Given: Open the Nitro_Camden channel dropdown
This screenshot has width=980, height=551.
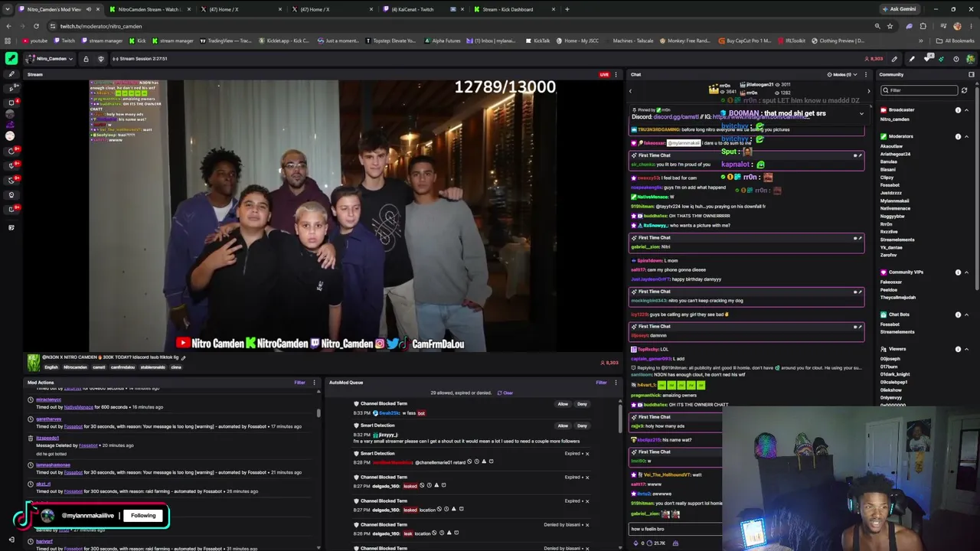Looking at the screenshot, I should coord(50,59).
